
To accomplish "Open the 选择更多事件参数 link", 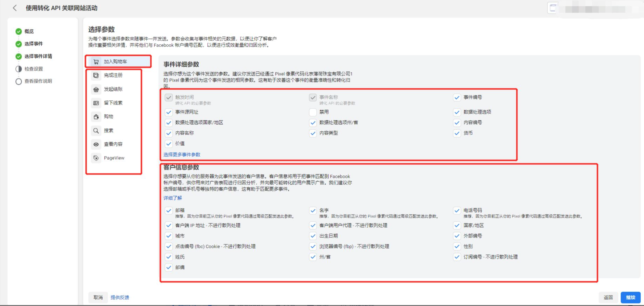I will (182, 155).
